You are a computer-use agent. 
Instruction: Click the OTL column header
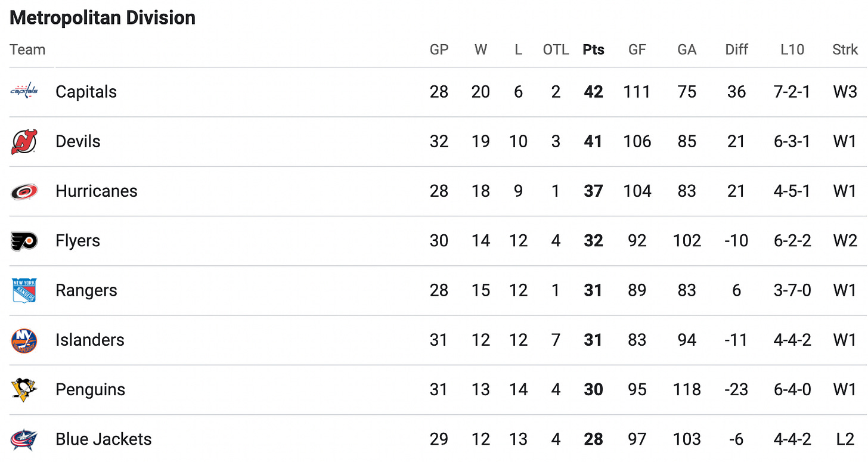click(556, 50)
